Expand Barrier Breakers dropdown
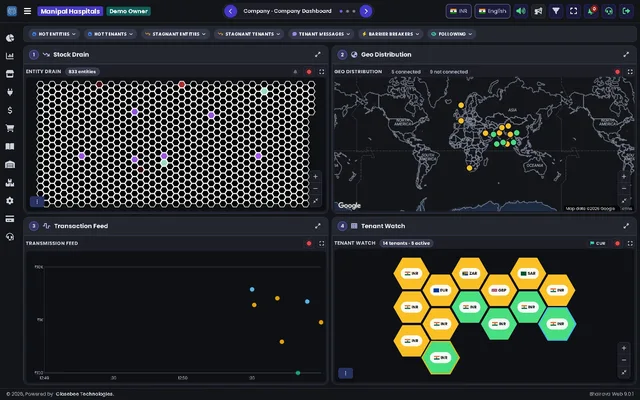This screenshot has width=640, height=400. [391, 34]
